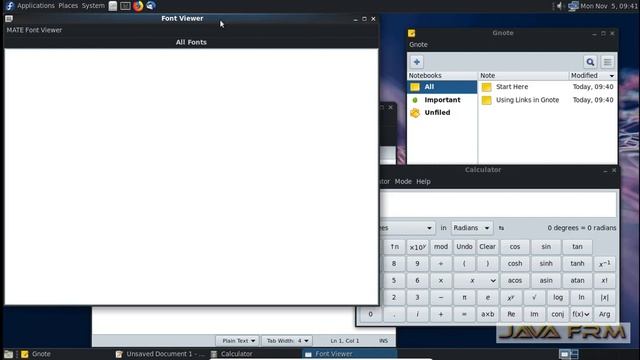The image size is (640, 360).
Task: Click the a×b factorize button
Action: (487, 314)
